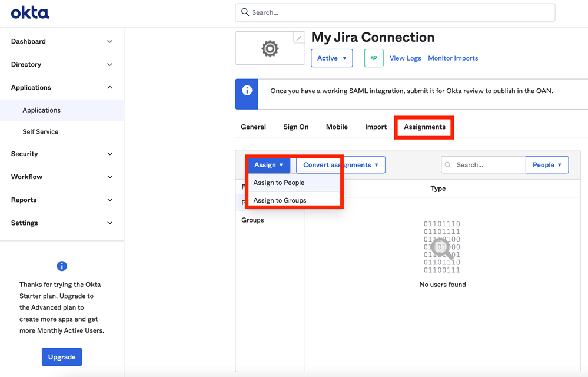Select Groups filter in assignments list
Screen dimensions: 588x377
(x=253, y=220)
